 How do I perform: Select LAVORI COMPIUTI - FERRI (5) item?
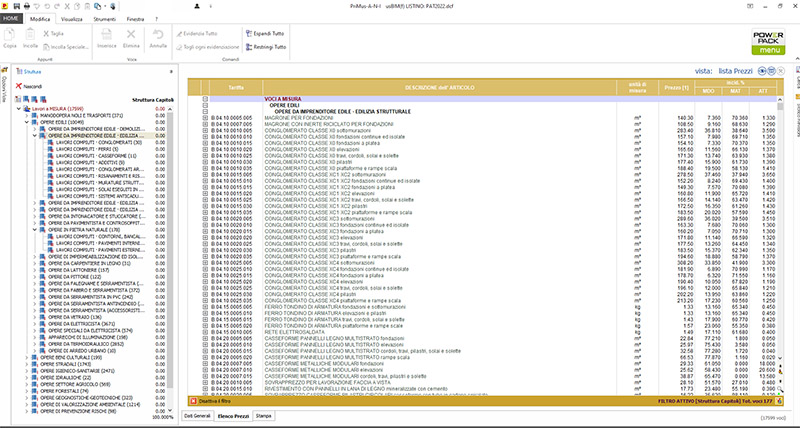point(89,149)
